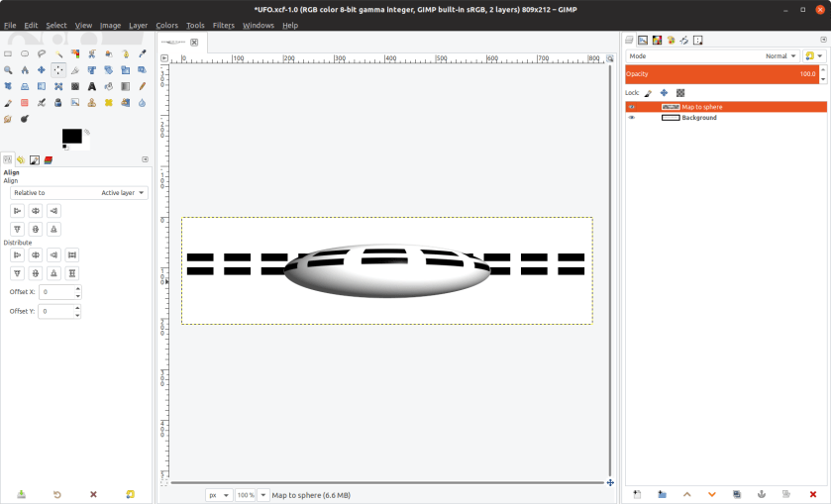Anchor the floating layer icon
Image resolution: width=831 pixels, height=504 pixels.
(761, 494)
